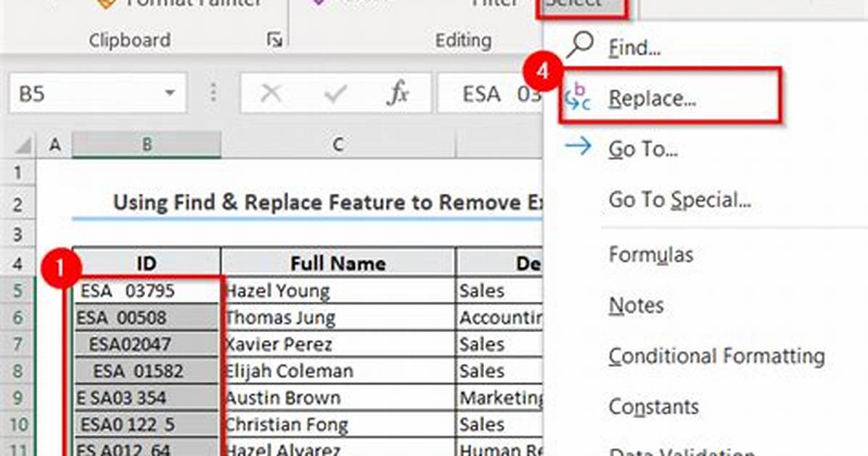Choose Go To... from the menu
The height and width of the screenshot is (456, 868).
pos(643,149)
